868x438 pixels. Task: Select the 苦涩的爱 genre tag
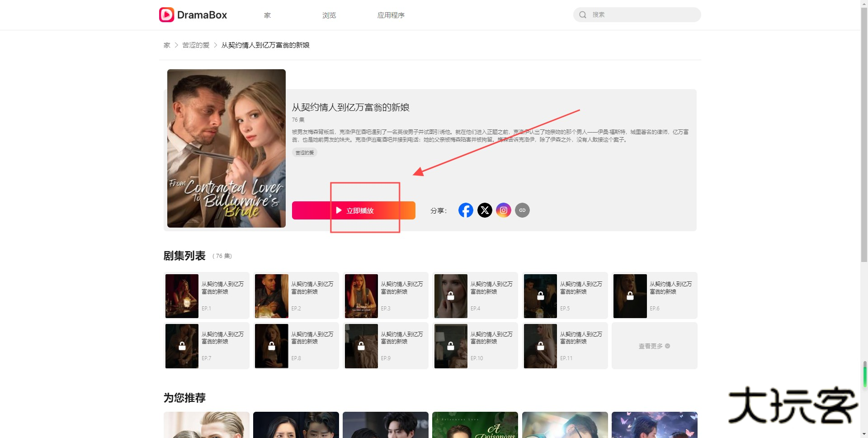[305, 153]
